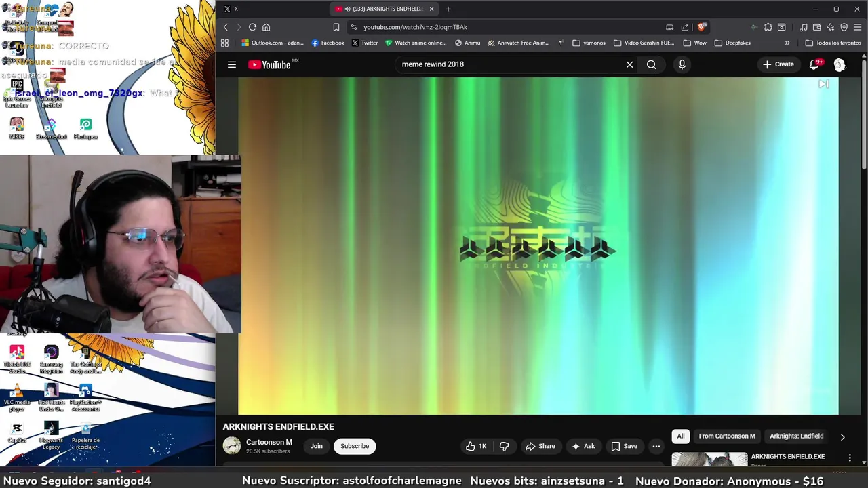Open Cartoonson M channel name link
This screenshot has height=488, width=868.
pyautogui.click(x=269, y=442)
